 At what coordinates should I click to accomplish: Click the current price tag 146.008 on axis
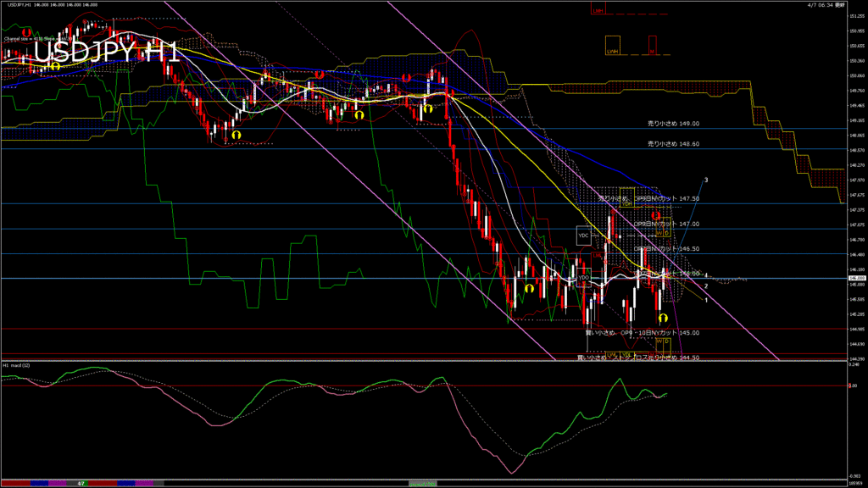click(x=854, y=277)
